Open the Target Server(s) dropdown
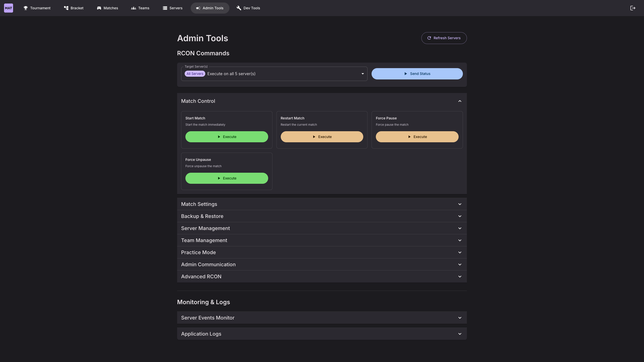 coord(363,74)
